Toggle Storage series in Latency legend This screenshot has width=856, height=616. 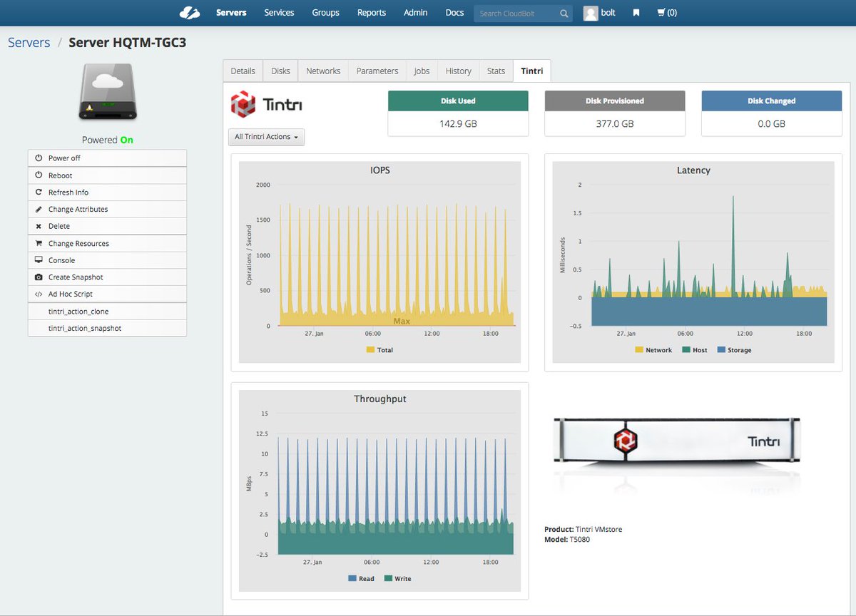pyautogui.click(x=734, y=350)
